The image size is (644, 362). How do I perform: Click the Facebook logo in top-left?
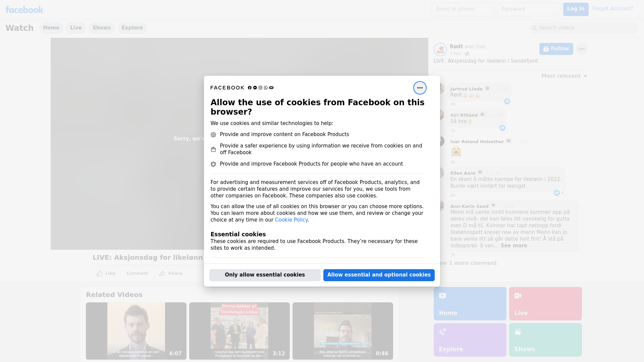tap(24, 10)
